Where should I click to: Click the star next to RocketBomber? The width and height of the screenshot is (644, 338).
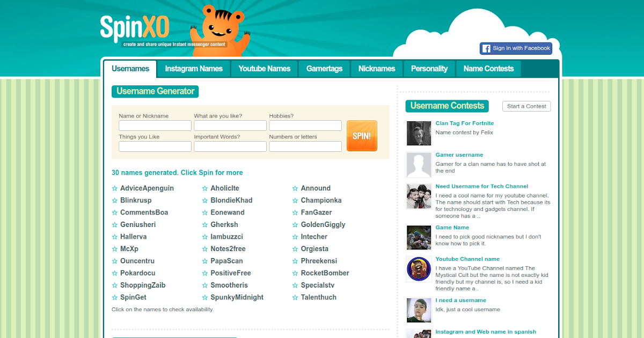click(x=295, y=273)
